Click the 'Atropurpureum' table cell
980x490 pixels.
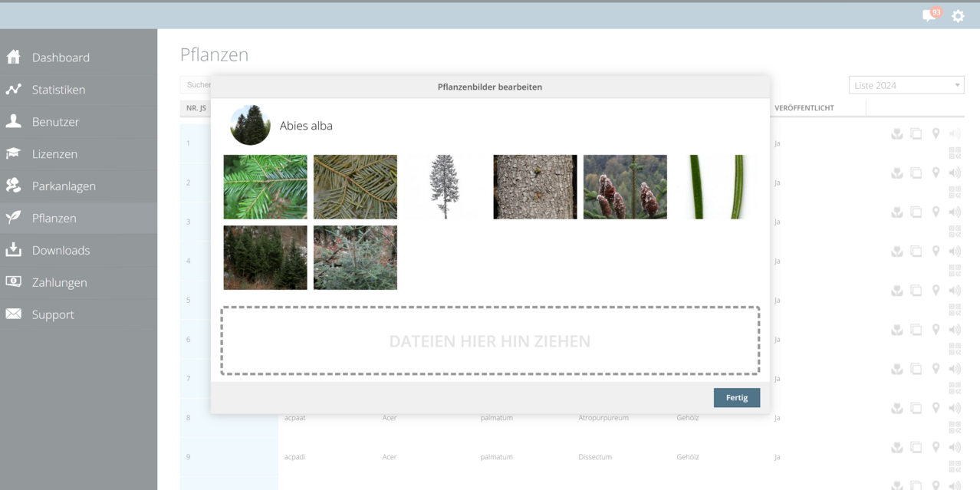(x=603, y=418)
